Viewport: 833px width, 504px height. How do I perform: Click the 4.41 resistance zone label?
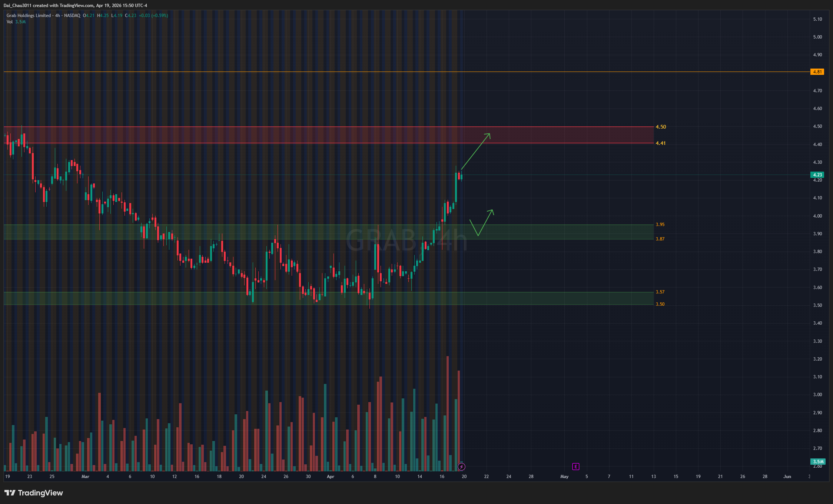[660, 143]
